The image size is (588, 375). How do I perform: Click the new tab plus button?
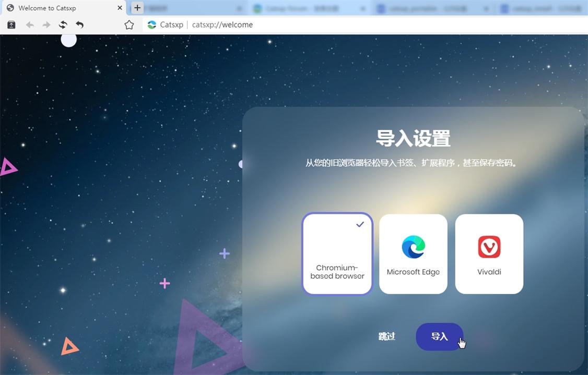point(138,7)
